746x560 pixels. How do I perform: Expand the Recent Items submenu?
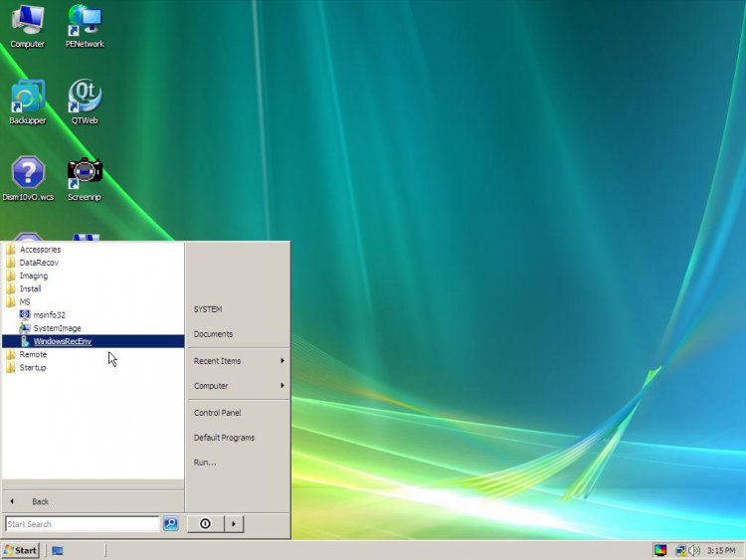tap(239, 361)
